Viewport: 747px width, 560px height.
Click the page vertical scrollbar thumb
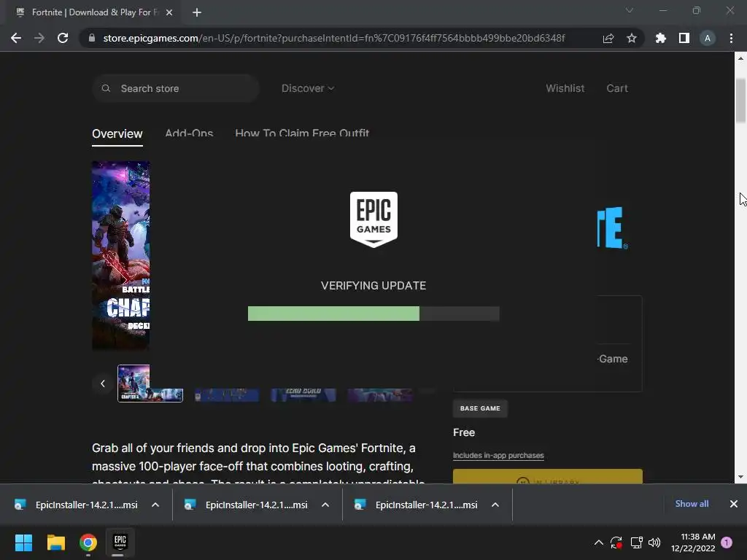pyautogui.click(x=740, y=101)
